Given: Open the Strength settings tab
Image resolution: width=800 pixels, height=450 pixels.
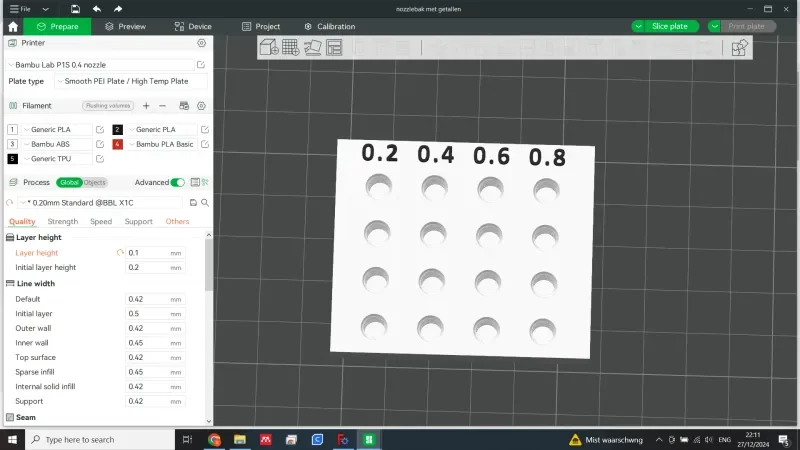Looking at the screenshot, I should [x=63, y=221].
